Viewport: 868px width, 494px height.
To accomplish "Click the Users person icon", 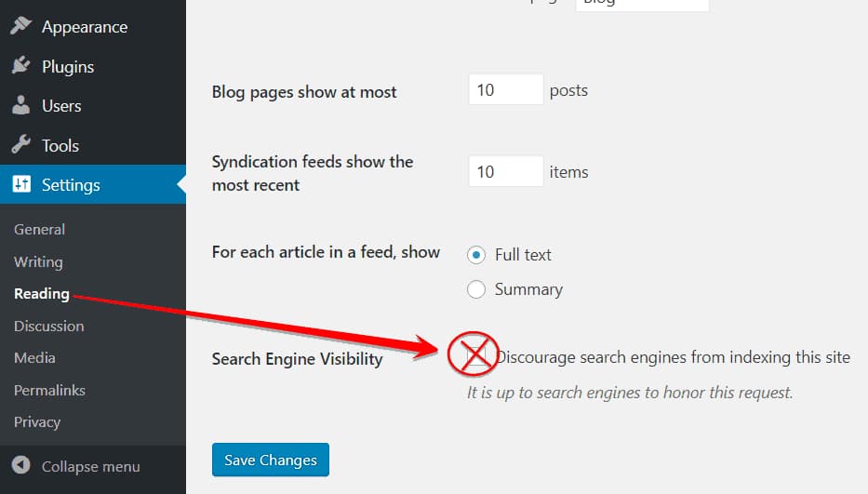I will 21,106.
